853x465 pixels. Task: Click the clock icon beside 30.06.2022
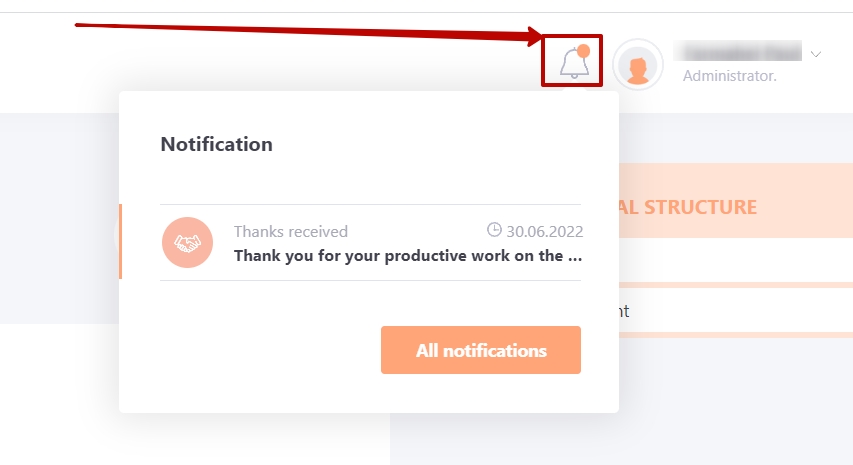pyautogui.click(x=494, y=230)
